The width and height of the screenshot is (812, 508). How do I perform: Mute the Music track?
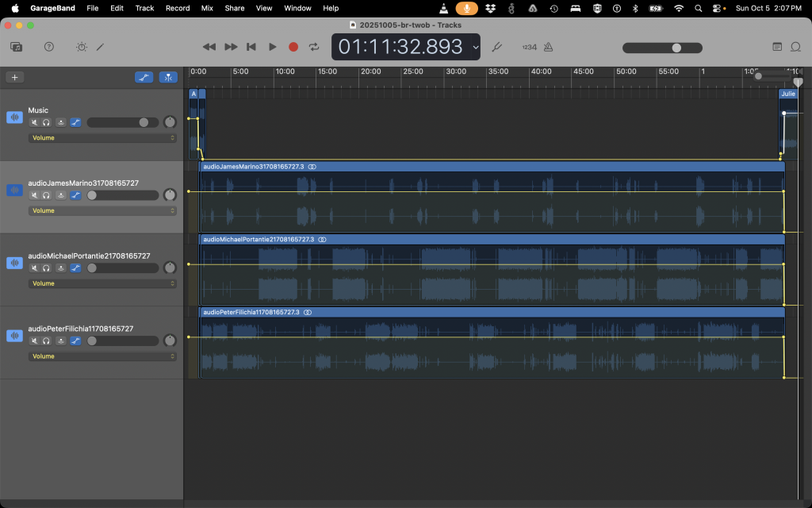coord(34,122)
